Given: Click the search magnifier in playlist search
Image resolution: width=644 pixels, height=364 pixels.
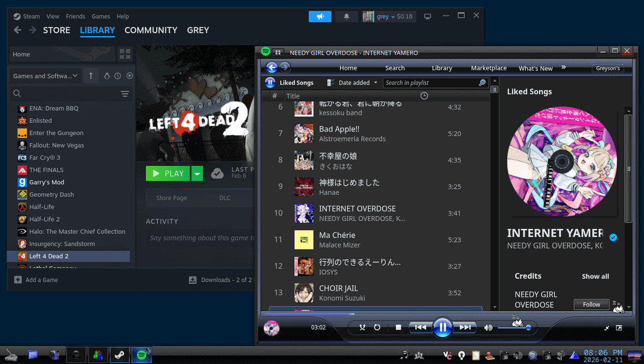Looking at the screenshot, I should coord(482,83).
